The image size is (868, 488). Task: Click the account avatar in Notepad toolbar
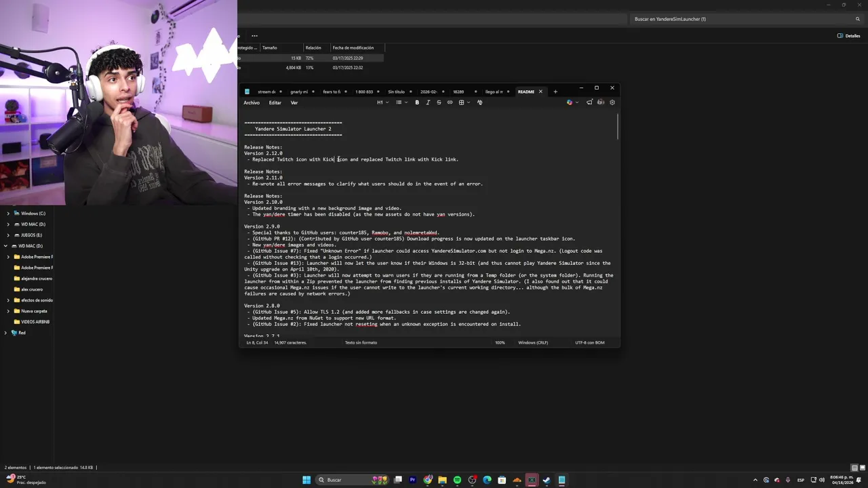click(x=601, y=102)
